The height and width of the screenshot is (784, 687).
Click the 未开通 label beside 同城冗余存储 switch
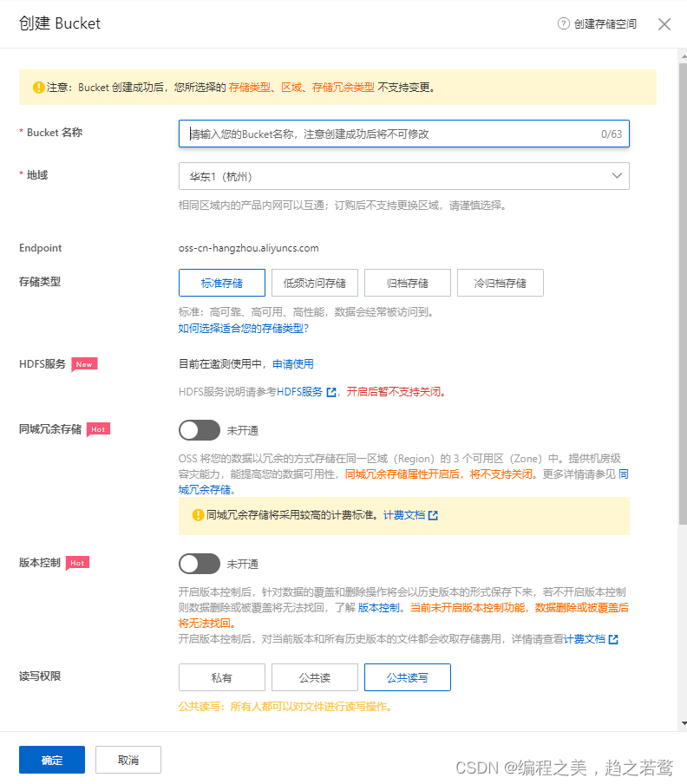tap(243, 430)
